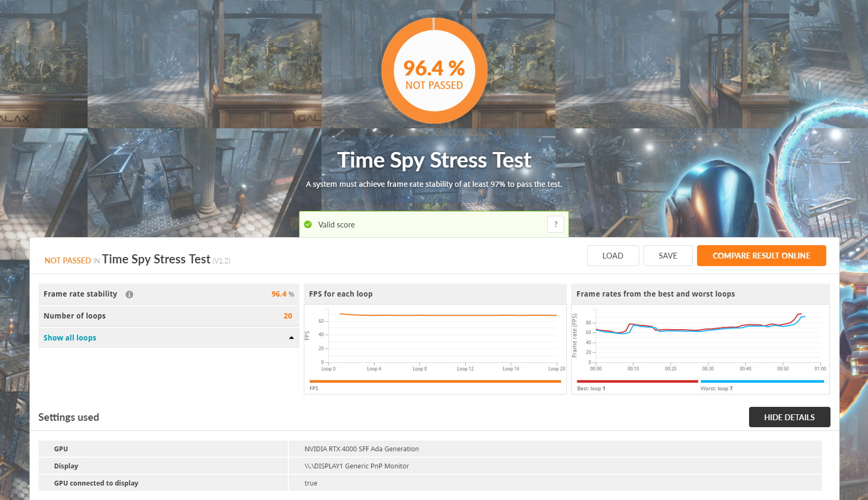Screen dimensions: 868x500
Task: Click the (V1.2) version label
Action: [x=221, y=261]
